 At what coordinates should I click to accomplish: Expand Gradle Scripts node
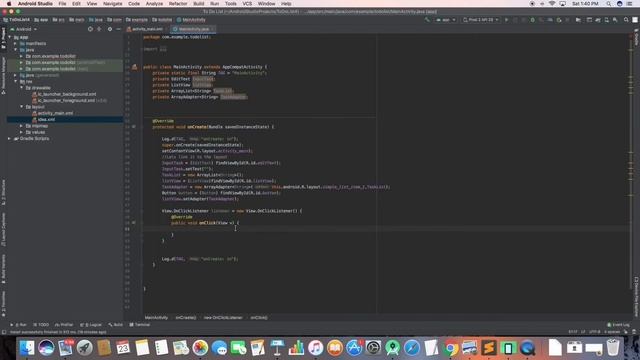point(10,139)
